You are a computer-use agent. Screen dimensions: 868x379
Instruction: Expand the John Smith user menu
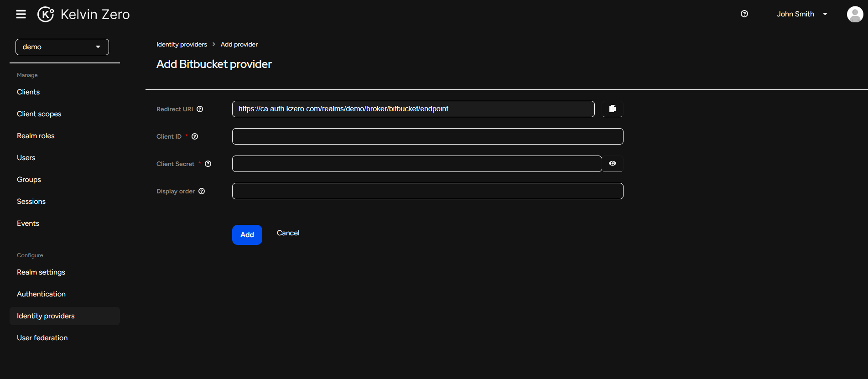click(x=802, y=14)
